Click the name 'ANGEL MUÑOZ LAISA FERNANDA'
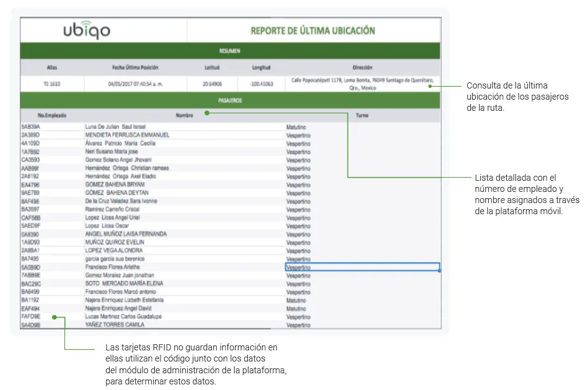This screenshot has height=390, width=588. click(126, 234)
